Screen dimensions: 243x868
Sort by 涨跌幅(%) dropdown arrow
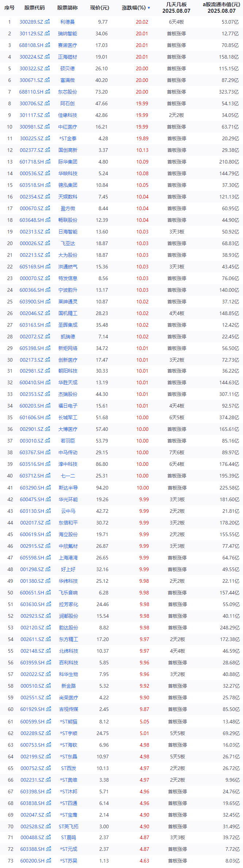pyautogui.click(x=149, y=8)
